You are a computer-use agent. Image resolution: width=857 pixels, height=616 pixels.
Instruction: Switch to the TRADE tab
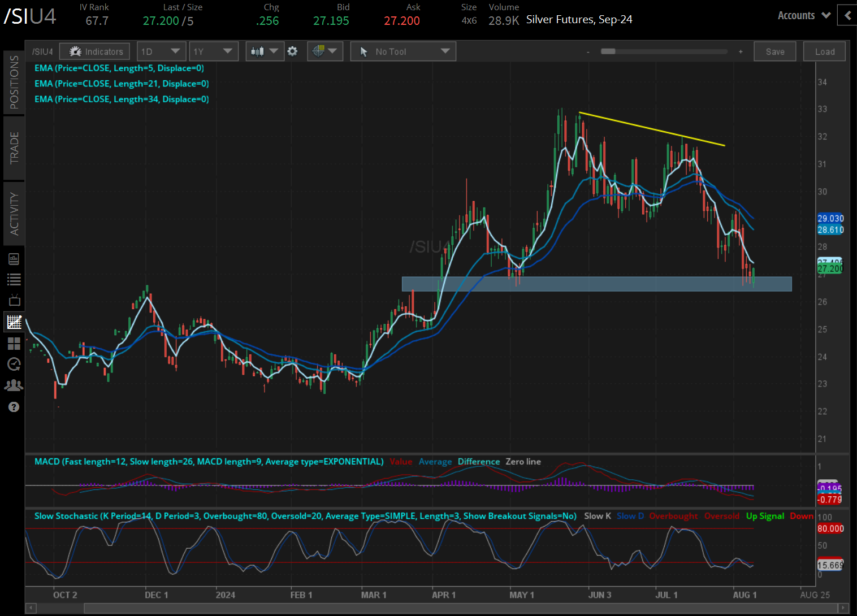[x=14, y=148]
